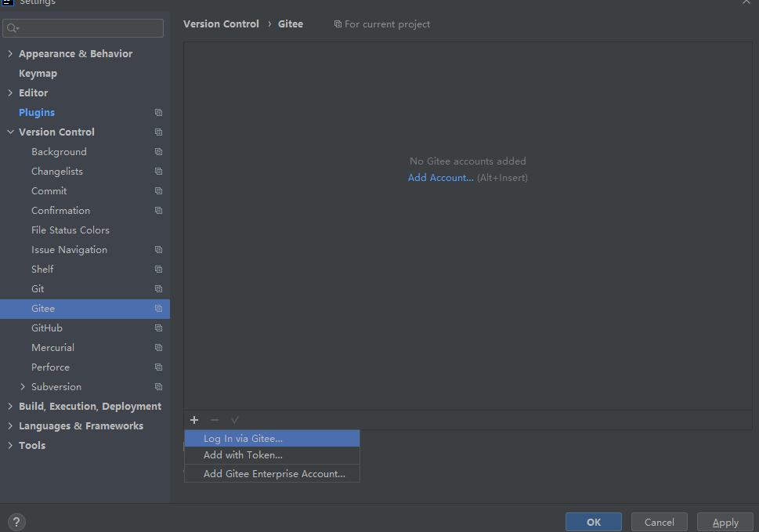Viewport: 759px width, 532px height.
Task: Close the Settings dialog window
Action: pos(746,2)
